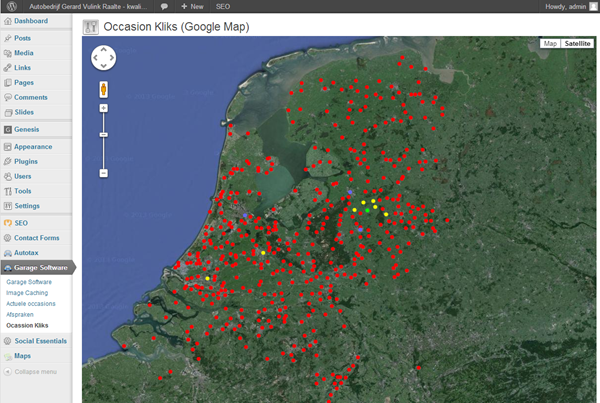Pick up the Street View pegman
The height and width of the screenshot is (403, 600).
[x=103, y=90]
